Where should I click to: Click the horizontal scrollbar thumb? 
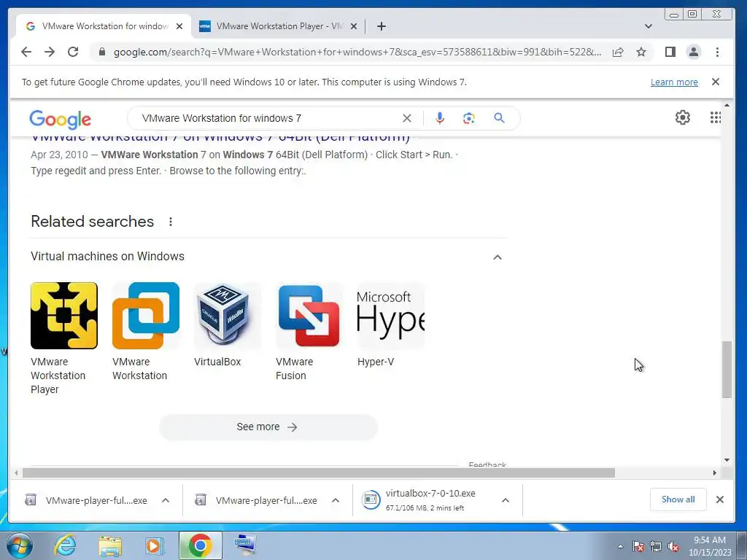point(319,472)
